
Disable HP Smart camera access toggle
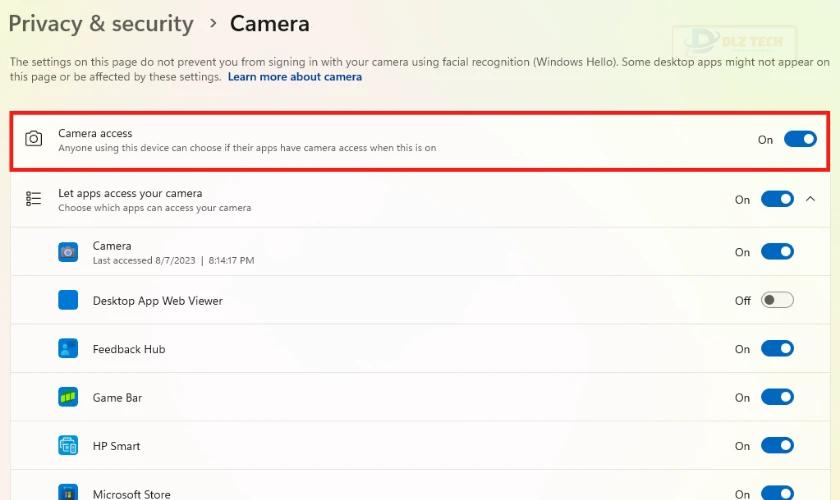point(777,445)
